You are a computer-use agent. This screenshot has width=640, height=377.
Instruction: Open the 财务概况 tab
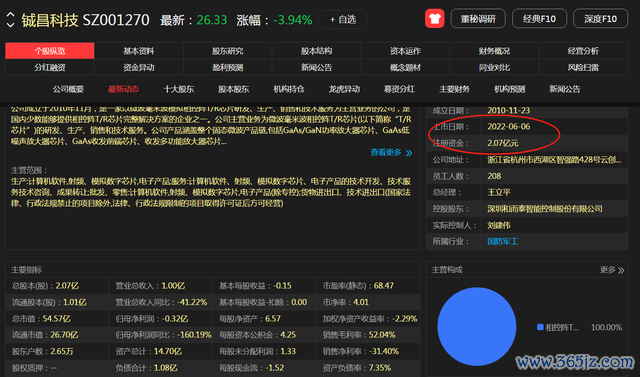[x=494, y=51]
